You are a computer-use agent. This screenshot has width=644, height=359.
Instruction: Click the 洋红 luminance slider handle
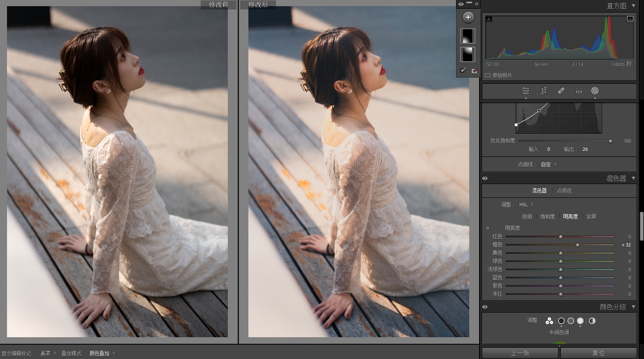coord(561,294)
